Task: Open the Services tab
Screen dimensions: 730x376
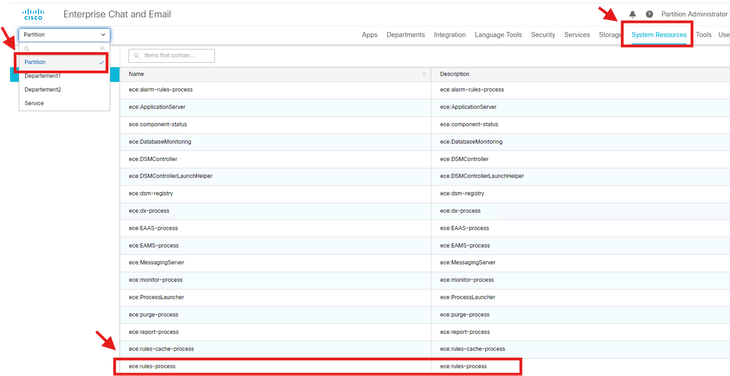Action: 577,35
